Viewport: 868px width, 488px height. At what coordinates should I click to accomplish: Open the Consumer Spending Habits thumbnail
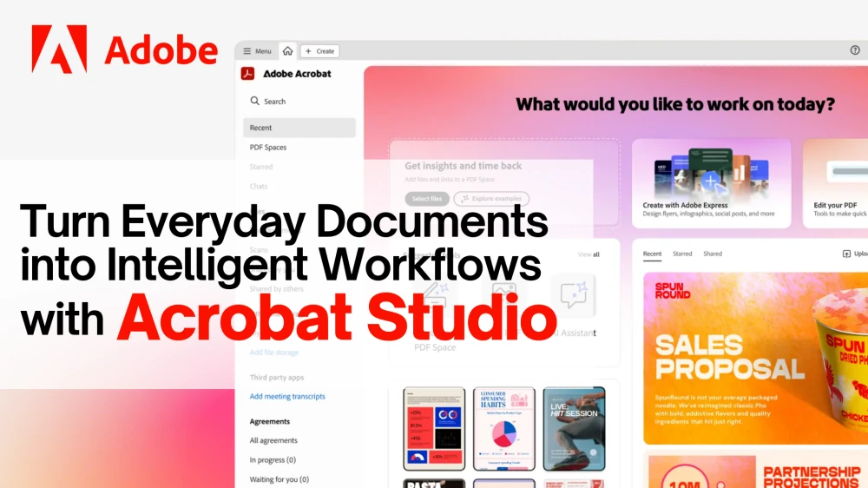503,429
